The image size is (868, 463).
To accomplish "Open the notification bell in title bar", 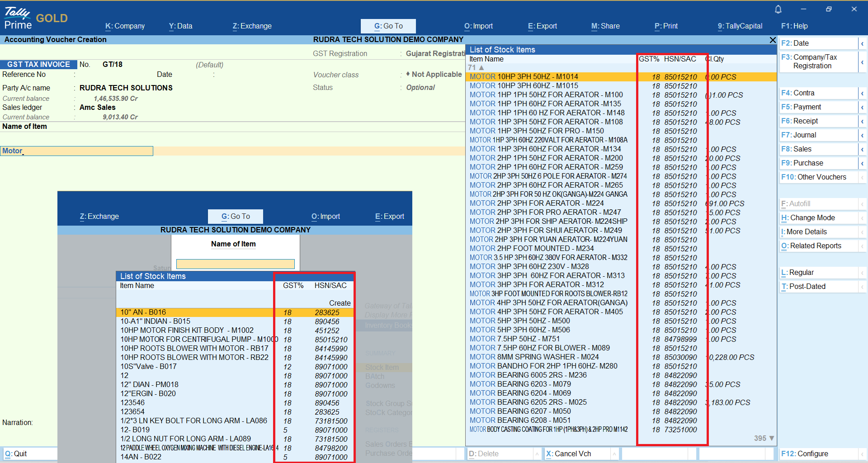I will pos(778,9).
